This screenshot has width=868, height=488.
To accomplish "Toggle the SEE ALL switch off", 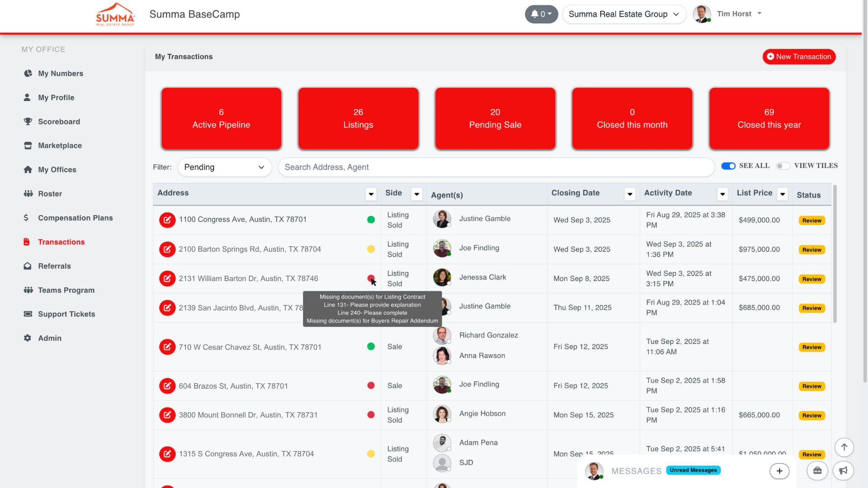I will point(728,166).
